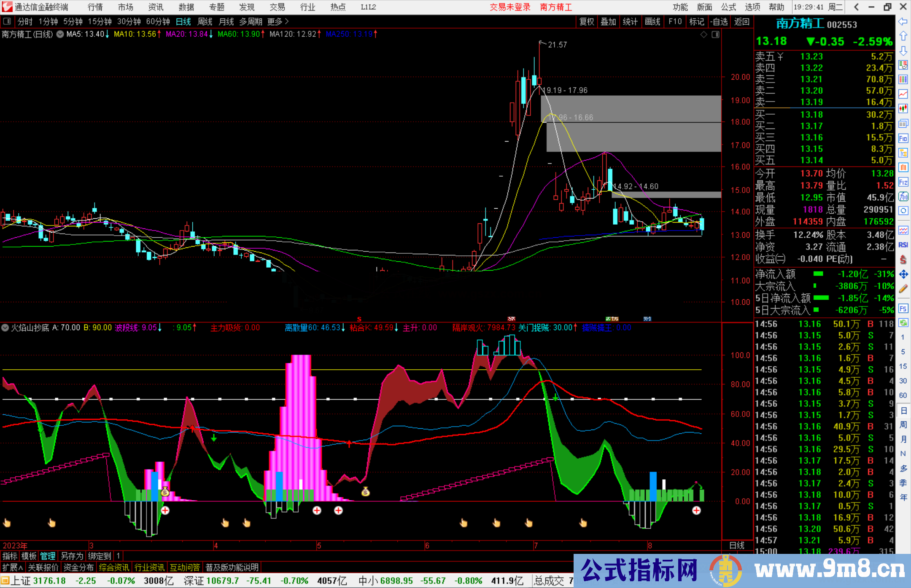Screen dimensions: 911x588
Task: Click the 资金分布 bottom tab
Action: (78, 567)
